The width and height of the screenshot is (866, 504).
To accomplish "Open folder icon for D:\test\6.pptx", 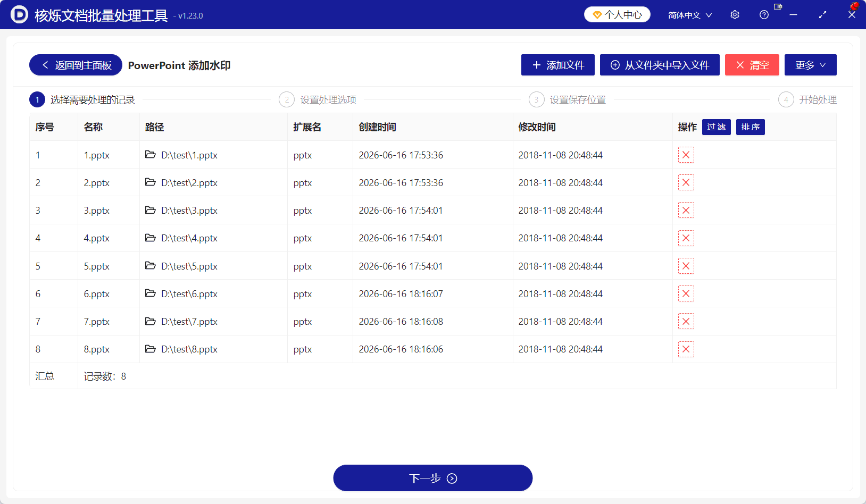I will pos(151,293).
